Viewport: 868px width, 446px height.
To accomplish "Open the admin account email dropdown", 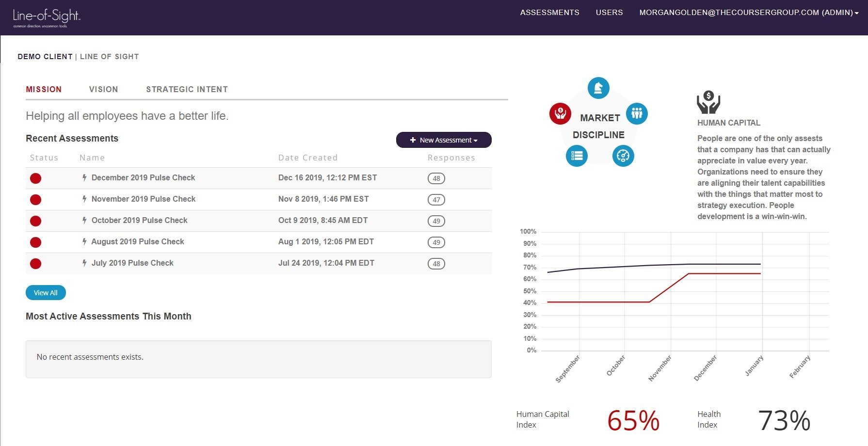I will [749, 13].
